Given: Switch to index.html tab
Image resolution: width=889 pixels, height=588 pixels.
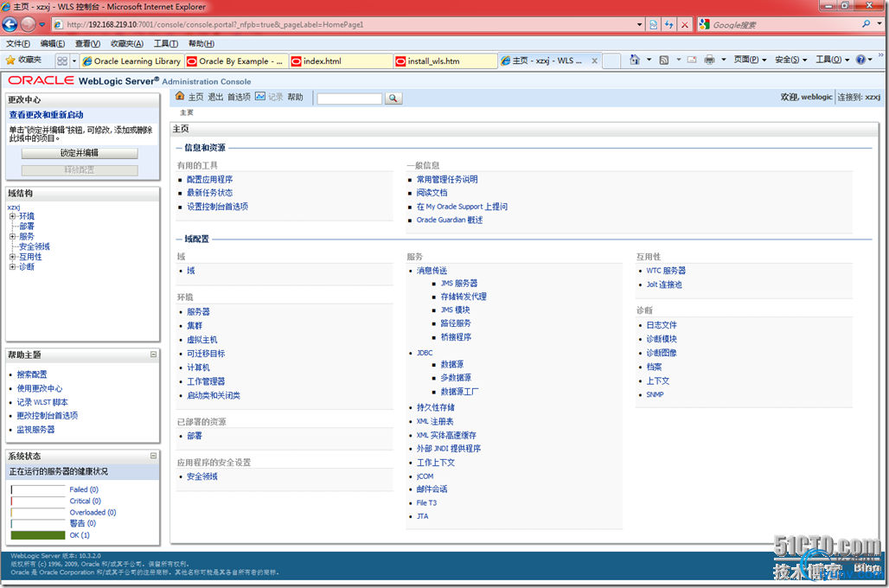Looking at the screenshot, I should (341, 61).
